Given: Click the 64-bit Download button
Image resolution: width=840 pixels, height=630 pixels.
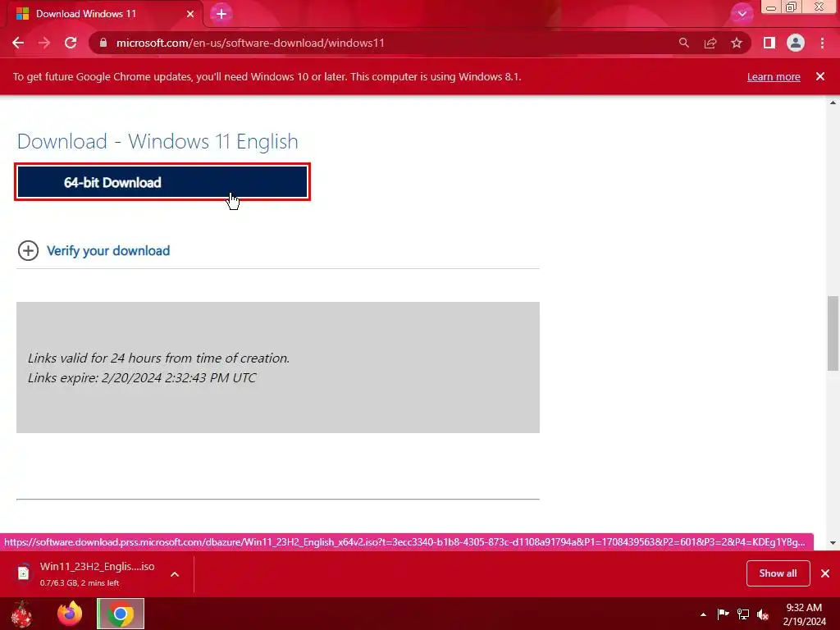Looking at the screenshot, I should 162,182.
